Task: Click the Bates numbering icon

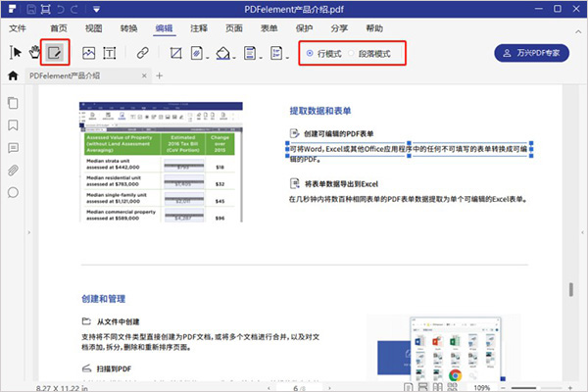Action: click(276, 53)
